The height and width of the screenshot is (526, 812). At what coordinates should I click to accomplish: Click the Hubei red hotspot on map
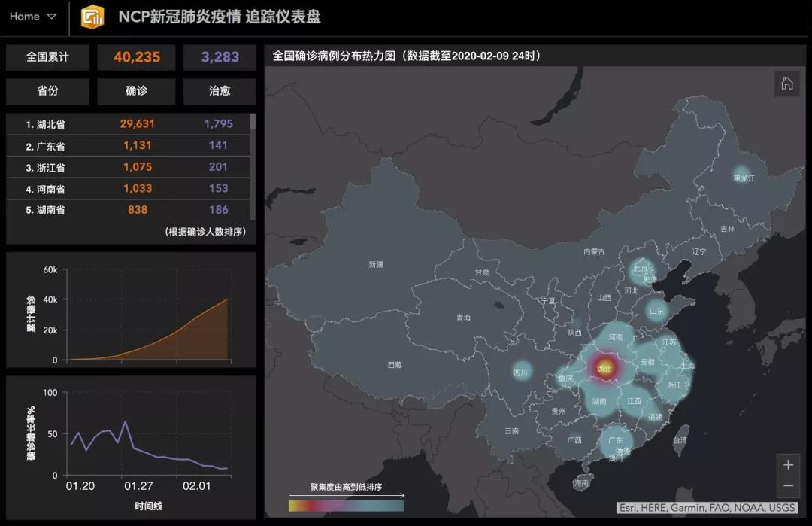604,368
